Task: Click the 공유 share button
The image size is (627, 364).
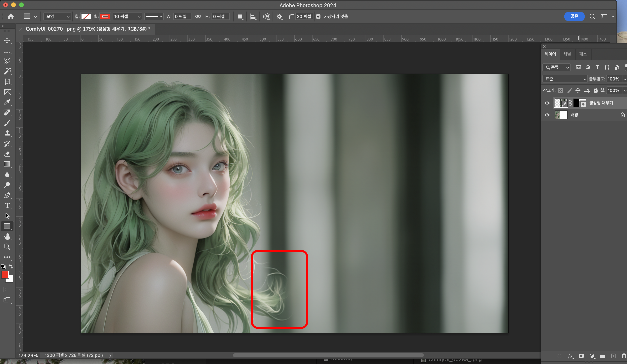Action: click(x=574, y=16)
